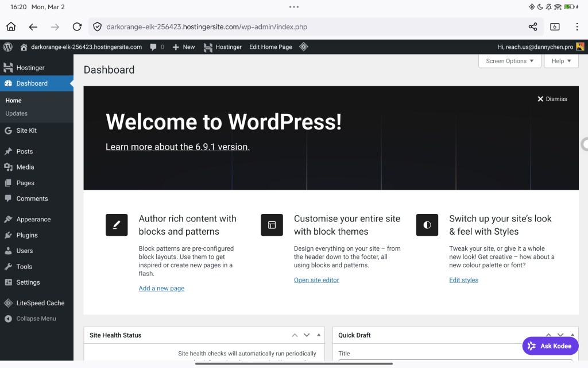
Task: Click the 'Add a new page' link
Action: (161, 288)
